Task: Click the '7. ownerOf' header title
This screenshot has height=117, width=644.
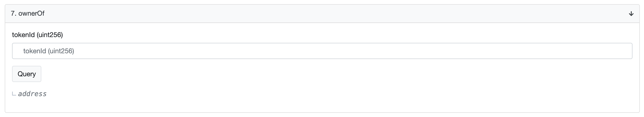Action: (x=28, y=14)
